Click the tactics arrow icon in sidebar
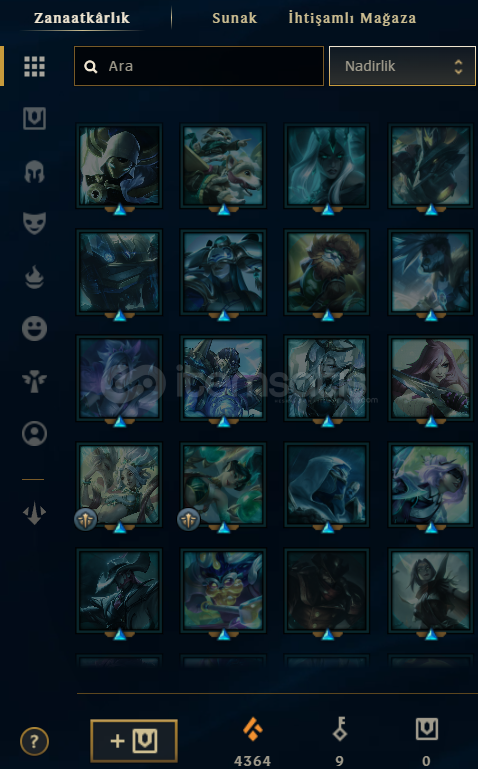Viewport: 478px width, 769px height. coord(34,513)
